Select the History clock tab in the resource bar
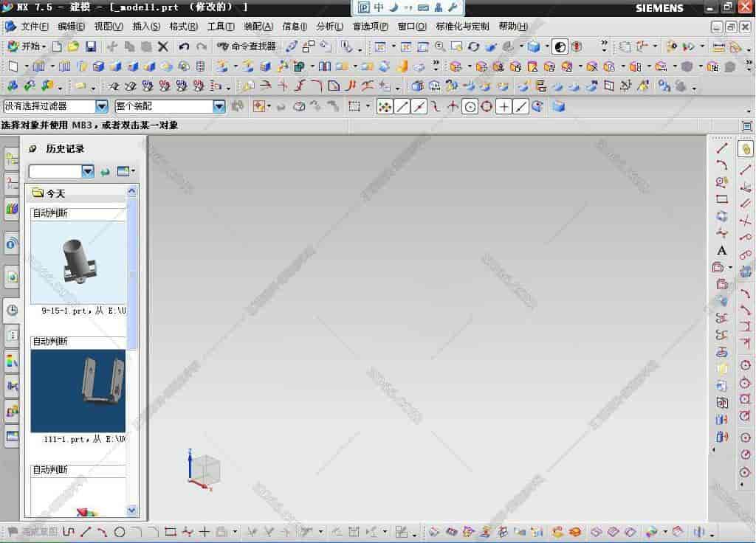 tap(12, 311)
